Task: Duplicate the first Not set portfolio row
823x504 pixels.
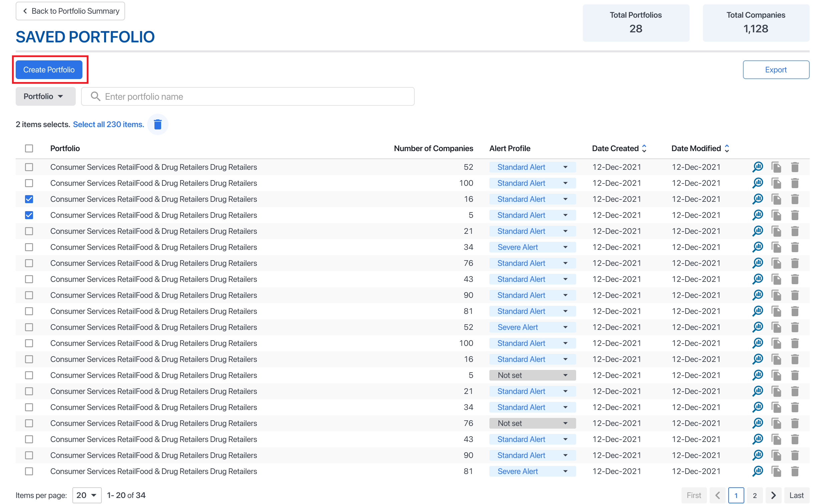Action: tap(776, 375)
